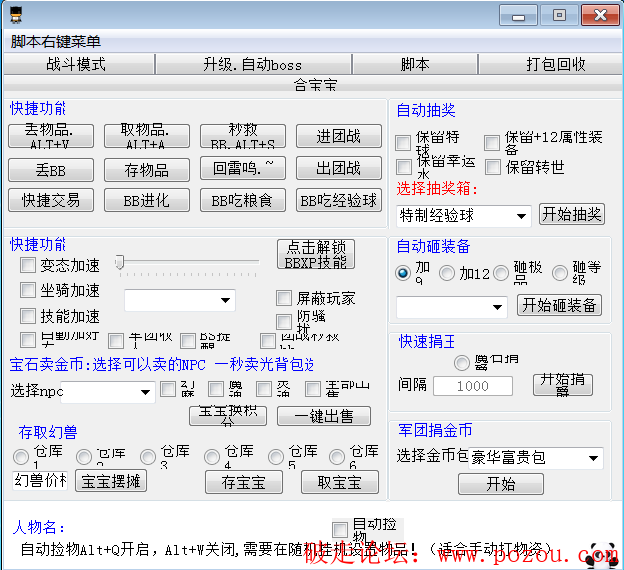Click the panda icon at bottom right

click(x=602, y=551)
